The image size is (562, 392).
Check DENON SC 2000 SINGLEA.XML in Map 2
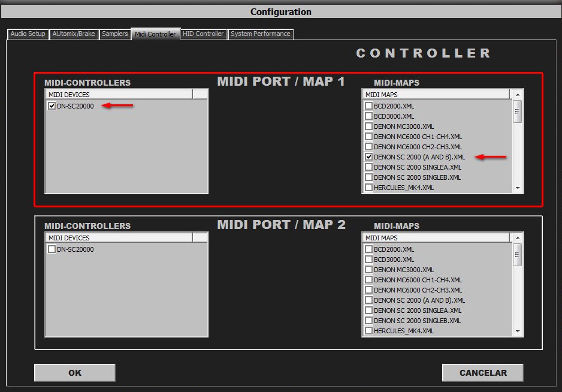click(369, 310)
